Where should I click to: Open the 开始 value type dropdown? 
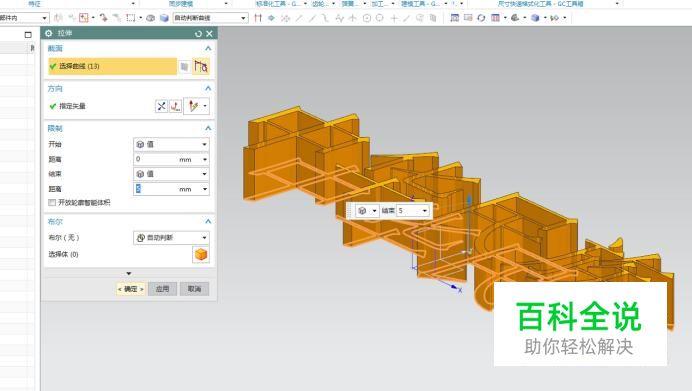171,144
